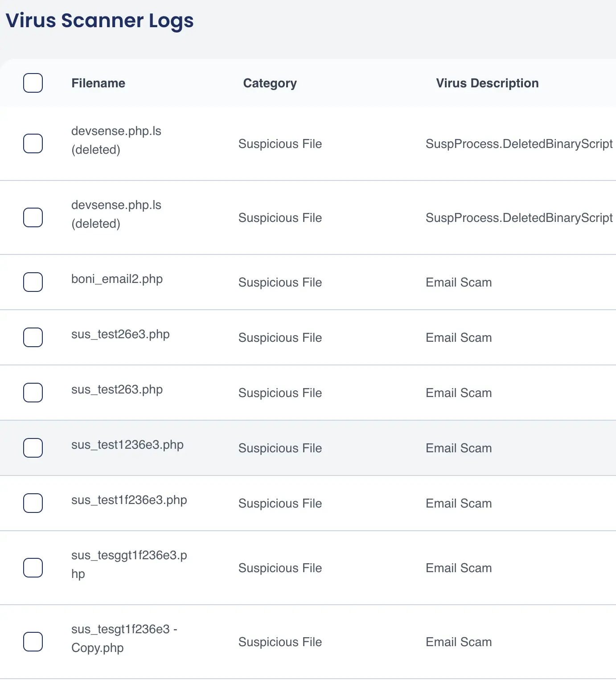Select checkbox for first devsense.php.ls entry
The height and width of the screenshot is (680, 616).
33,143
